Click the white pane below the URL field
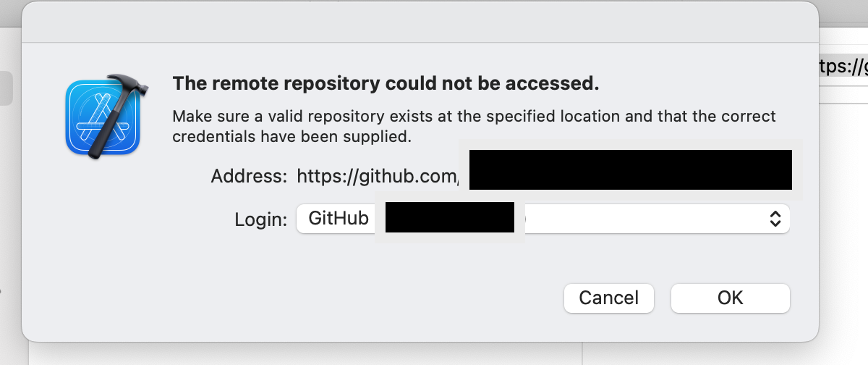The height and width of the screenshot is (365, 868). coord(843,181)
